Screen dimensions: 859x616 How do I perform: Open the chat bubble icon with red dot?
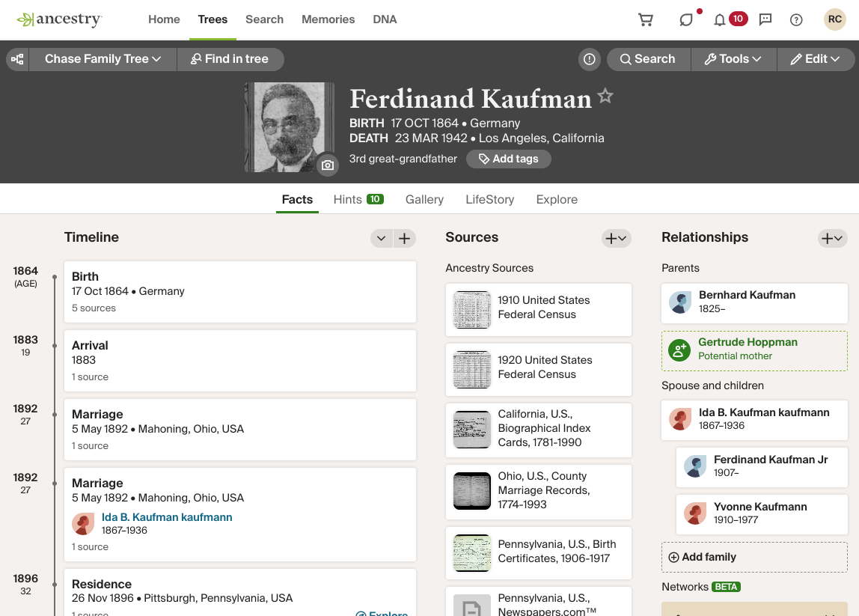point(685,19)
